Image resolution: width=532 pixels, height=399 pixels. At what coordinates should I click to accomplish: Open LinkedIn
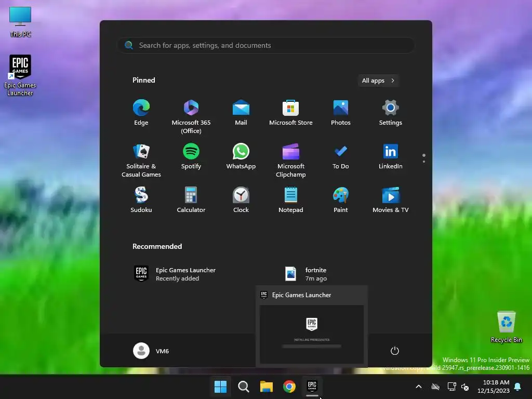391,157
